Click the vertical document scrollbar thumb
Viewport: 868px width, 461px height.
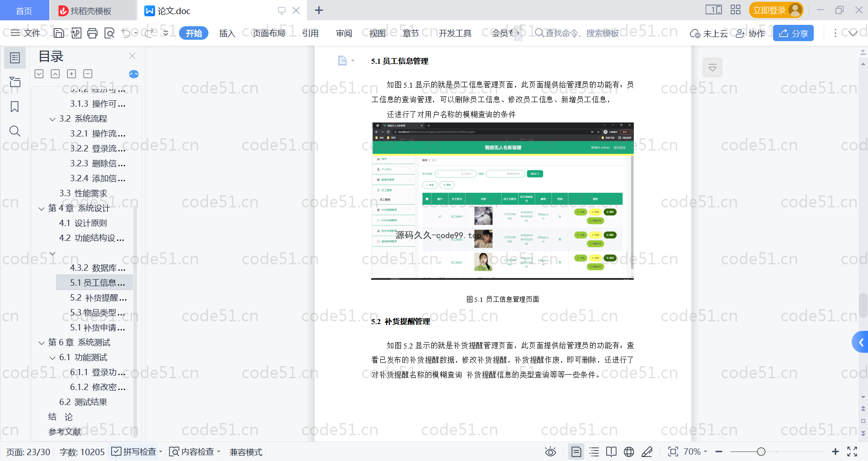point(863,306)
